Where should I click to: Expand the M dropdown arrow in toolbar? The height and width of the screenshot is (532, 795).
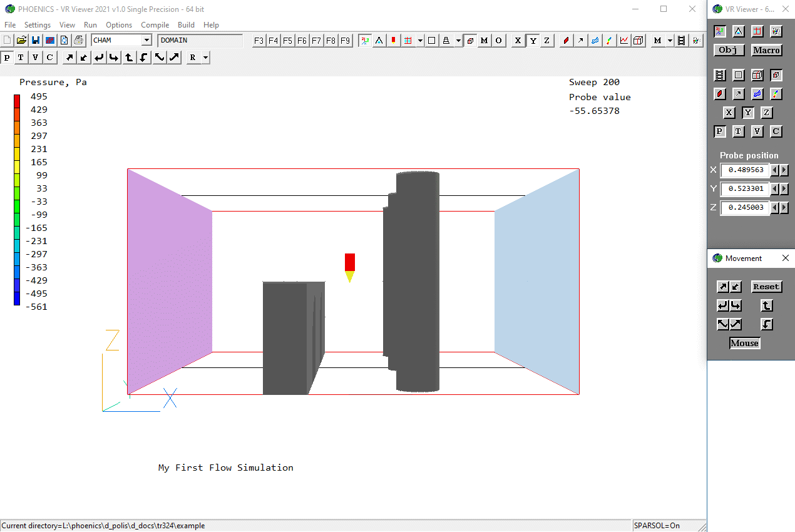(x=670, y=41)
